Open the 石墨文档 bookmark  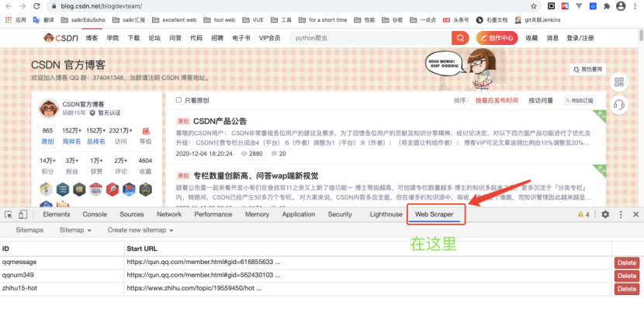492,19
